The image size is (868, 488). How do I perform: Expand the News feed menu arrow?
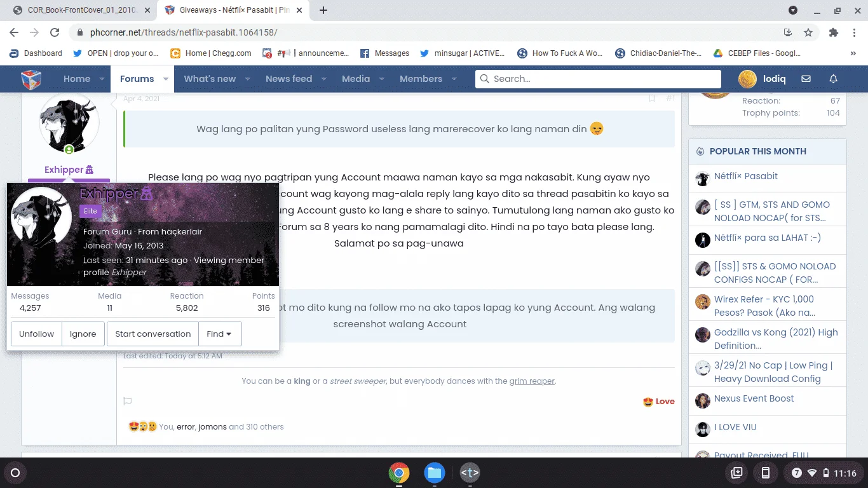(x=323, y=79)
